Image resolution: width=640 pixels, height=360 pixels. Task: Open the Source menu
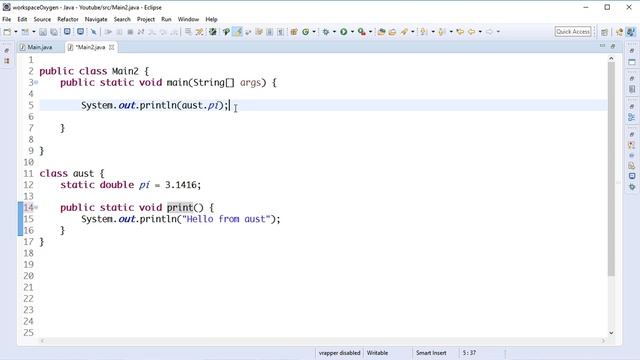point(42,19)
